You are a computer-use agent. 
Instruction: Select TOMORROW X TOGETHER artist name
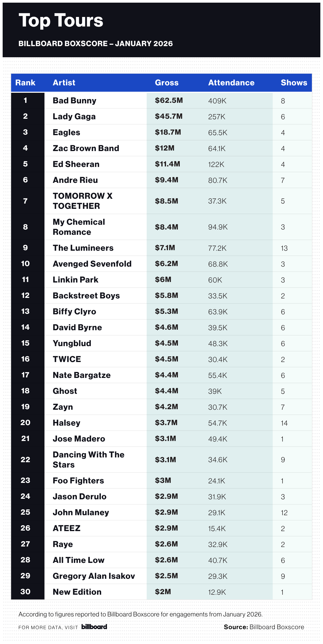[82, 201]
